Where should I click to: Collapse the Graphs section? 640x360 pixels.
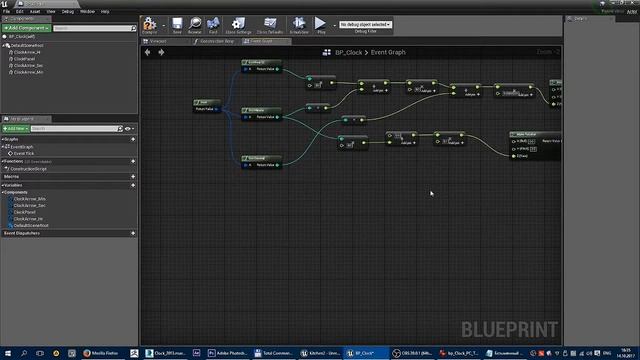[x=3, y=139]
